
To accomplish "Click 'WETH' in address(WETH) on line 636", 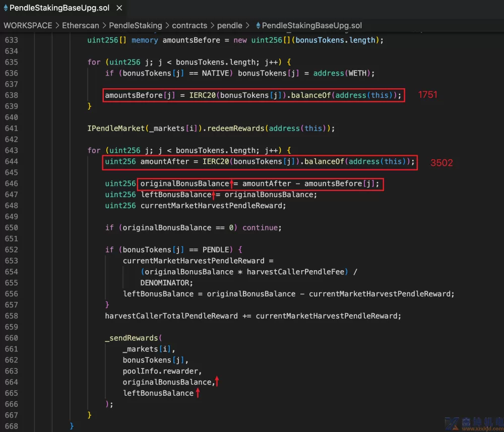I will click(x=357, y=73).
